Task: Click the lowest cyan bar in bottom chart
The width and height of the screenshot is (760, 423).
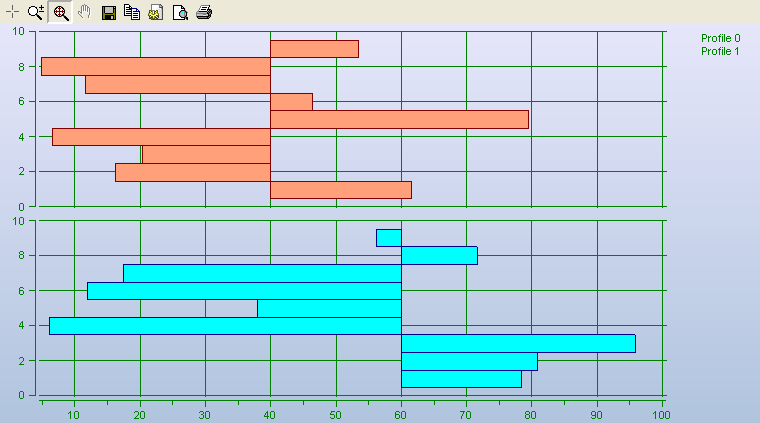Action: coord(460,378)
